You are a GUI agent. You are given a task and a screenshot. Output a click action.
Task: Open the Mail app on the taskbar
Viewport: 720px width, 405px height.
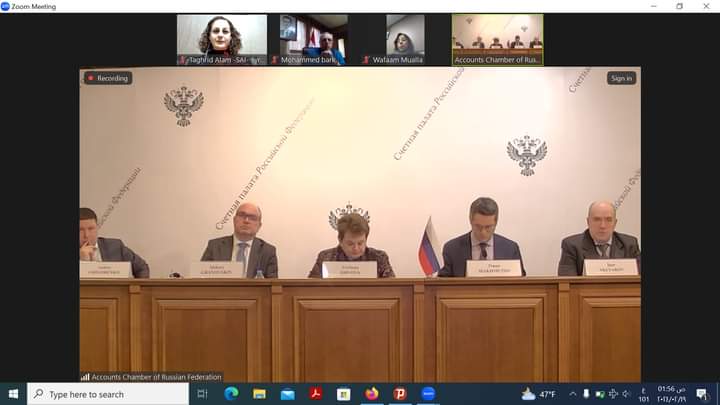(x=287, y=394)
